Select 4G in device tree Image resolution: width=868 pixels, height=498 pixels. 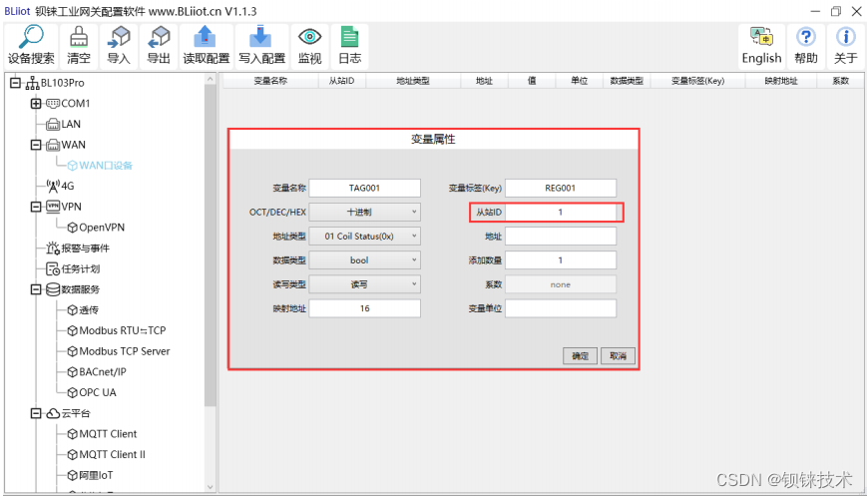(68, 187)
